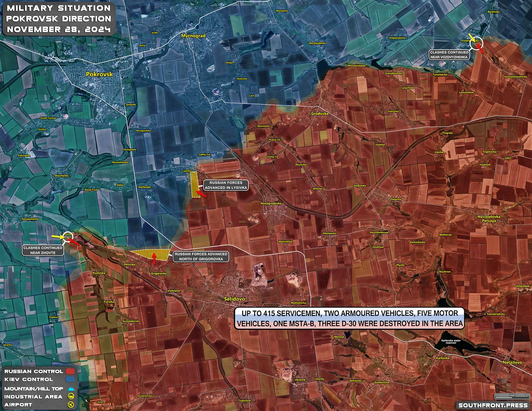Click the 'Airport' legend label

(x=18, y=404)
